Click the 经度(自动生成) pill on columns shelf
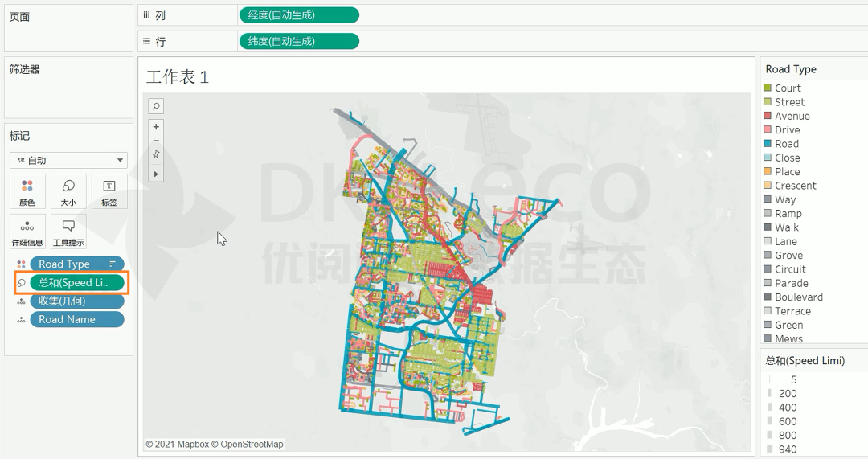The width and height of the screenshot is (868, 459). (298, 15)
